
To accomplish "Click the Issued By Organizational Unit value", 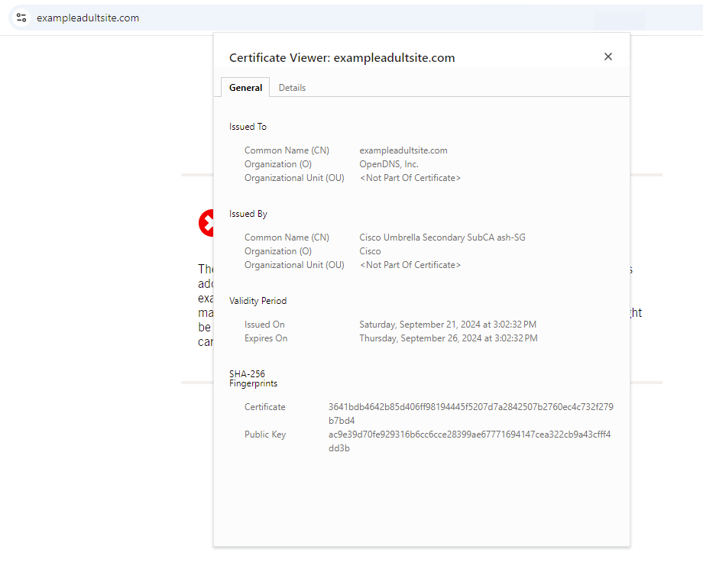I will click(410, 265).
